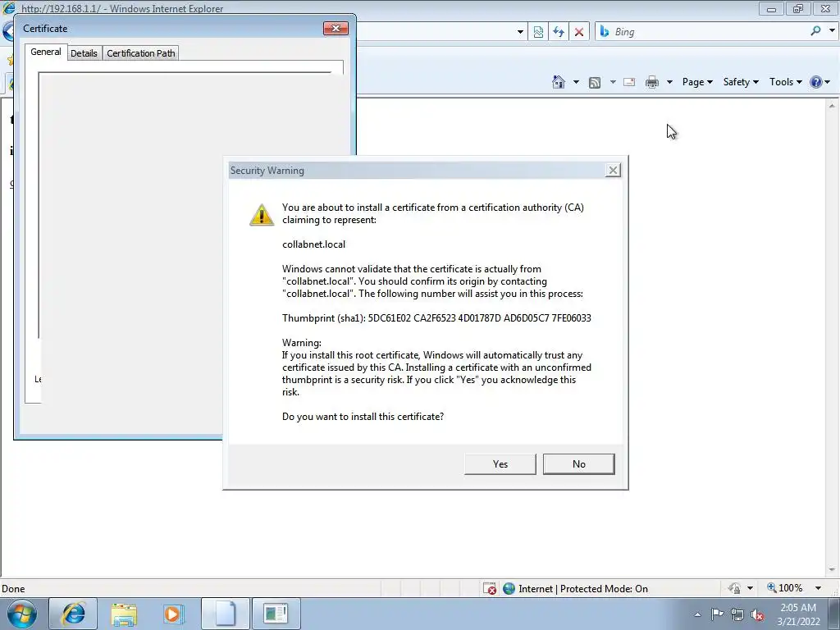Viewport: 840px width, 630px height.
Task: Click the page scrollbar up arrow
Action: (832, 106)
